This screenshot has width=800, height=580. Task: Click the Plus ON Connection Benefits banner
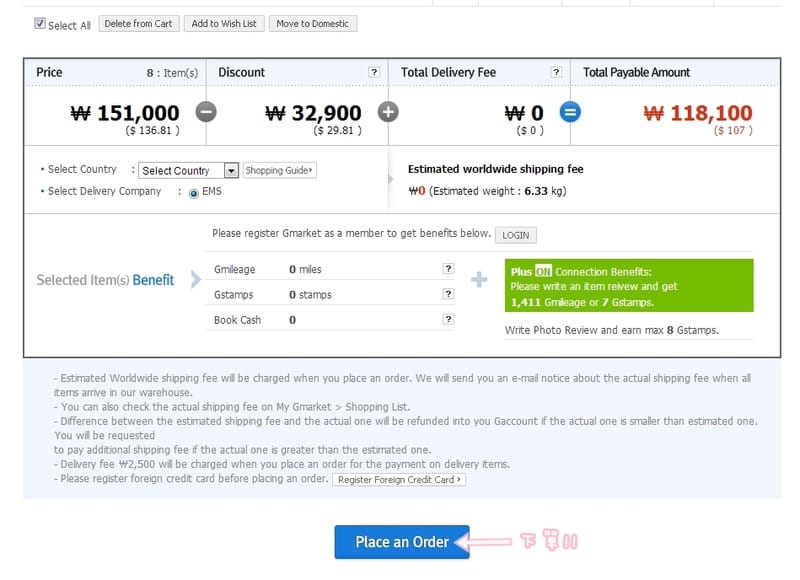(629, 286)
